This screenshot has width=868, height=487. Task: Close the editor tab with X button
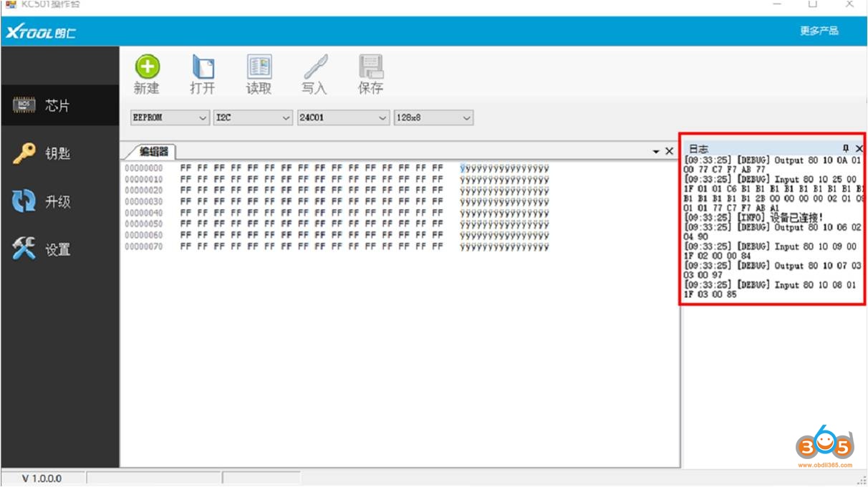click(670, 151)
